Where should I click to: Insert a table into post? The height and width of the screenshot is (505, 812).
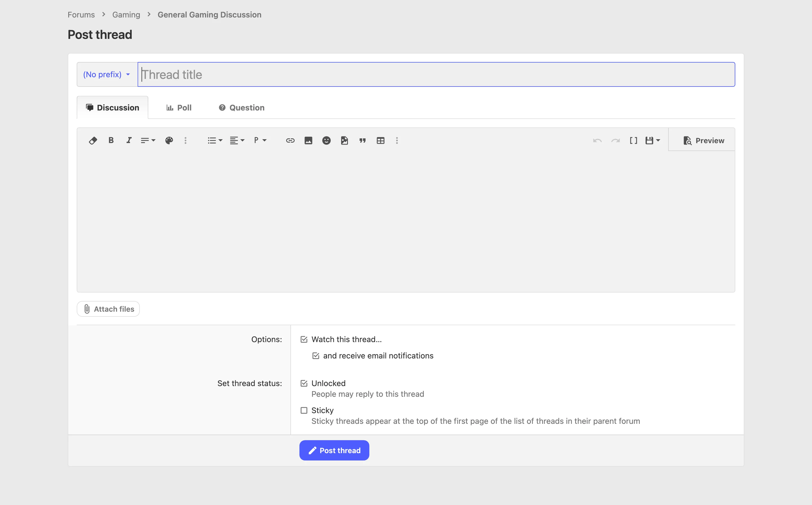tap(380, 141)
